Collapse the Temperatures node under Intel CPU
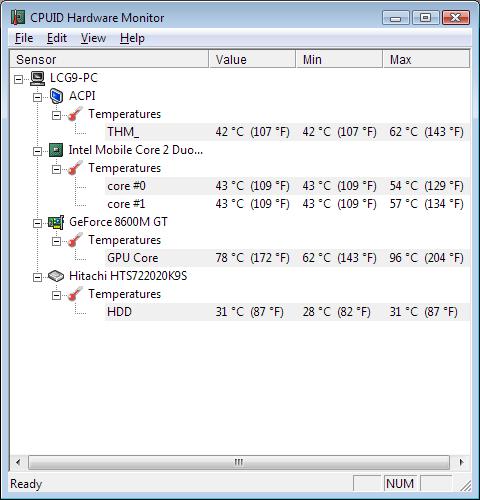 (x=57, y=169)
